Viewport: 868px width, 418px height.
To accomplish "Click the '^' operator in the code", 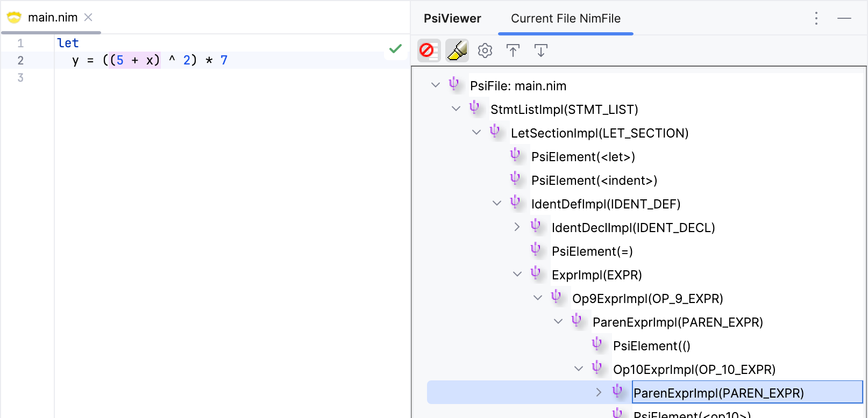I will coord(172,59).
